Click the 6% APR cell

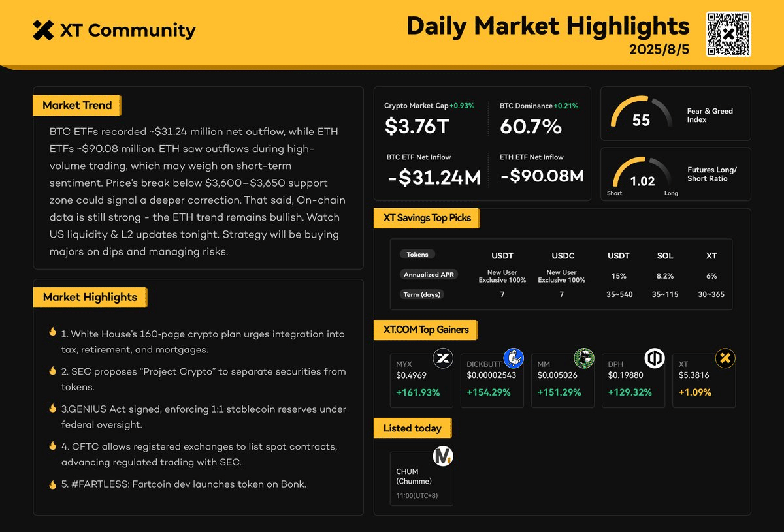pos(711,276)
